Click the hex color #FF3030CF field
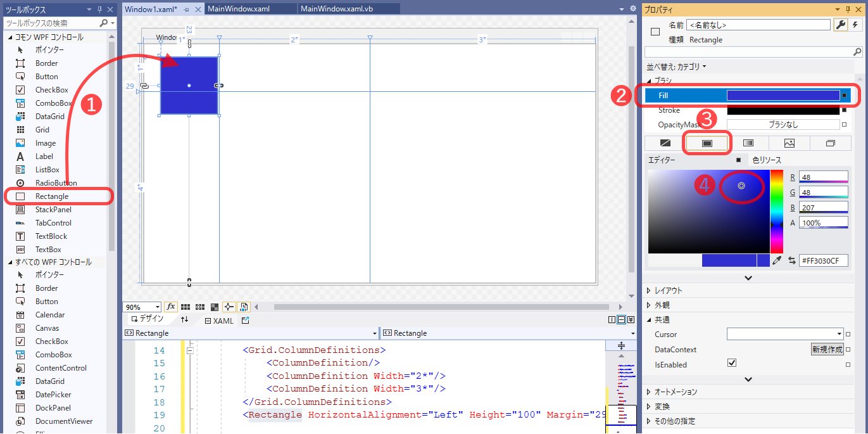 click(x=824, y=260)
